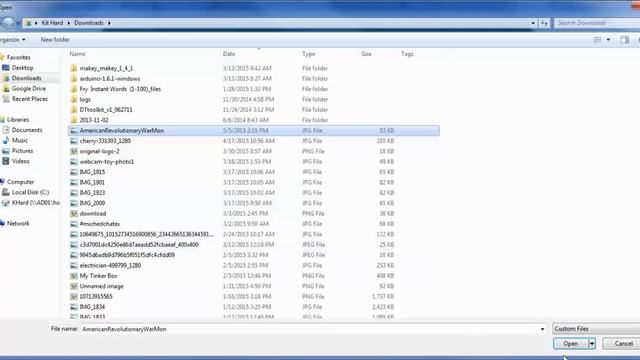Click Downloads in the breadcrumb path

tap(89, 23)
